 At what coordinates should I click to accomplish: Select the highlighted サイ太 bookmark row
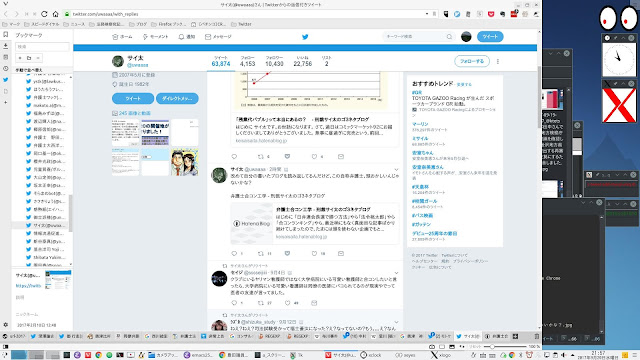coord(41,225)
